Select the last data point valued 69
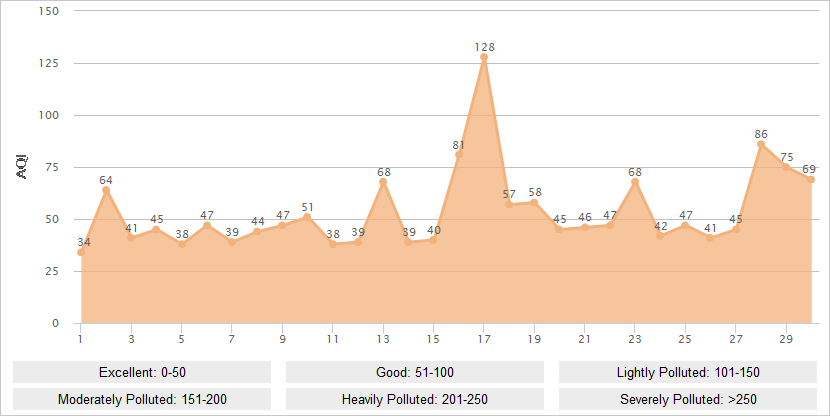The image size is (830, 416). [x=811, y=179]
